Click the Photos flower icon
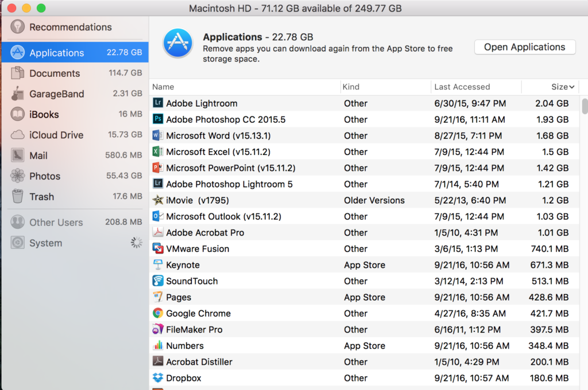 click(x=18, y=175)
